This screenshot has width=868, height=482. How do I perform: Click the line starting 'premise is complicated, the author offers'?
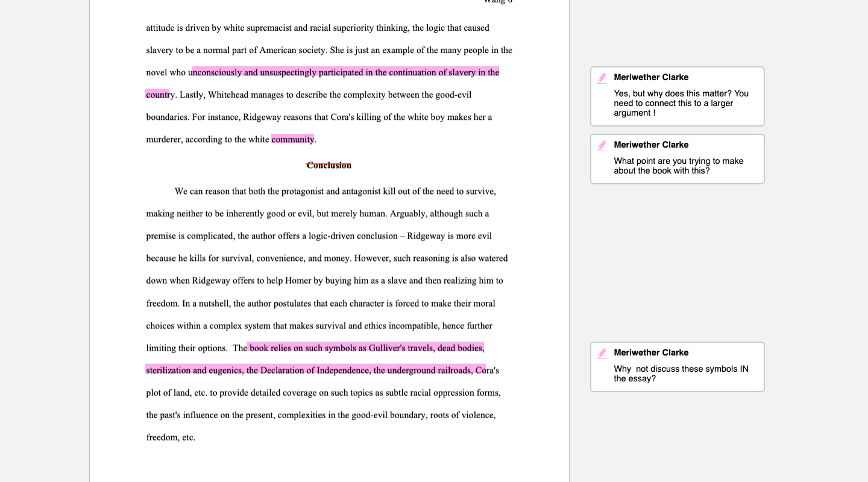[x=319, y=236]
